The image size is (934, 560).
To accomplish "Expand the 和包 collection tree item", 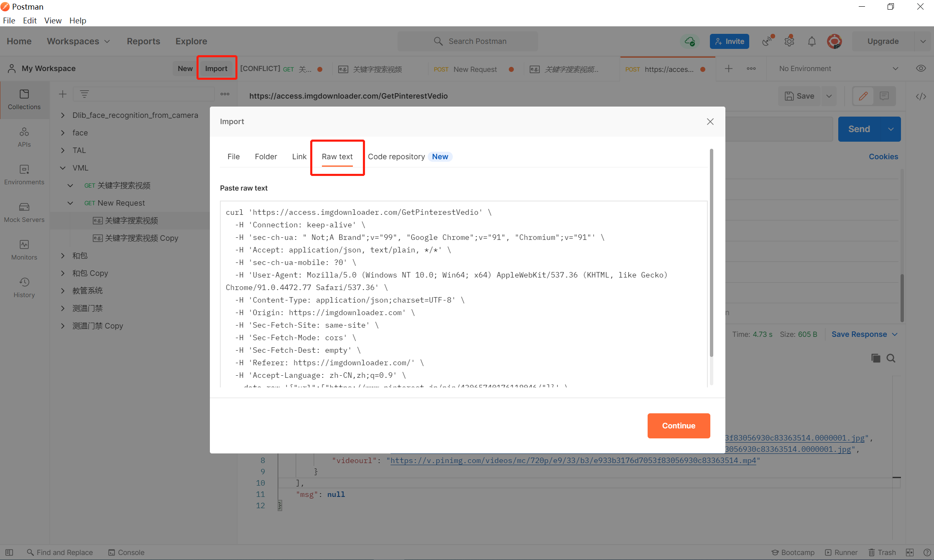I will 63,255.
